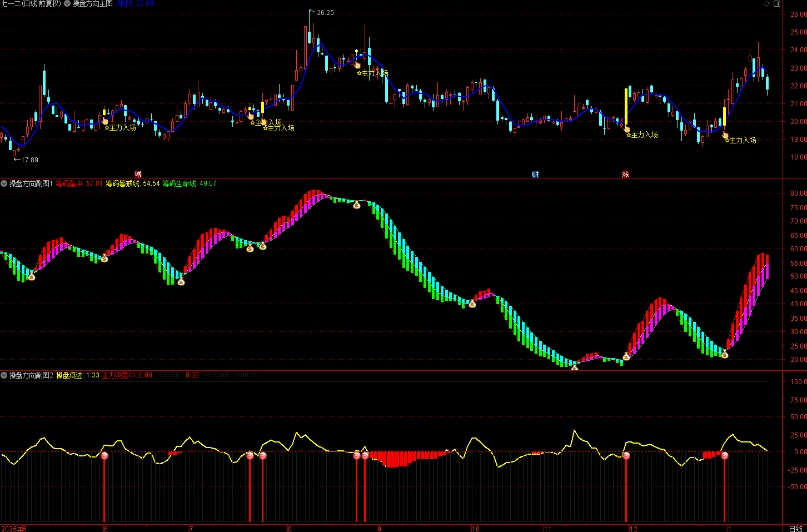807x532 pixels.
Task: Click the 主力入场 hand icon in late August
Action: (357, 65)
